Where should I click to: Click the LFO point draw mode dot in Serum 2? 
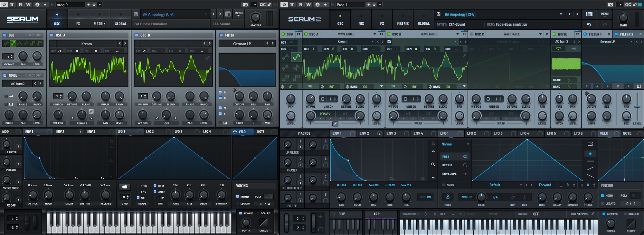point(590,154)
